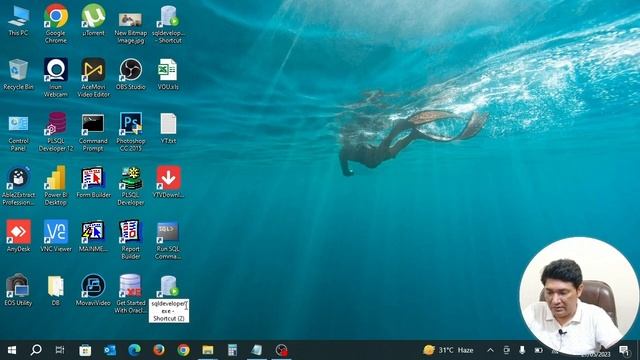This screenshot has width=640, height=360.
Task: Click microphone tray icon
Action: click(x=522, y=350)
